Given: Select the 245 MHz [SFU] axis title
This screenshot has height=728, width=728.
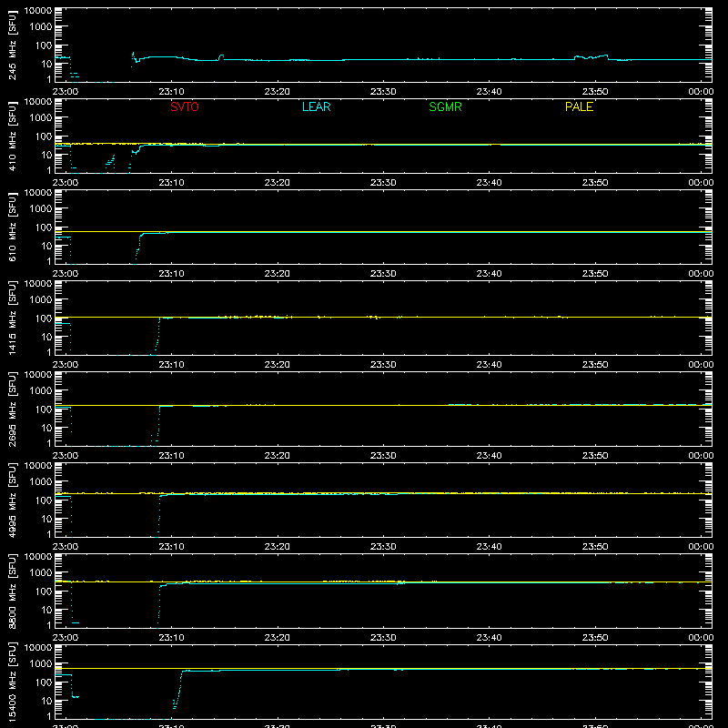Looking at the screenshot, I should click(12, 45).
